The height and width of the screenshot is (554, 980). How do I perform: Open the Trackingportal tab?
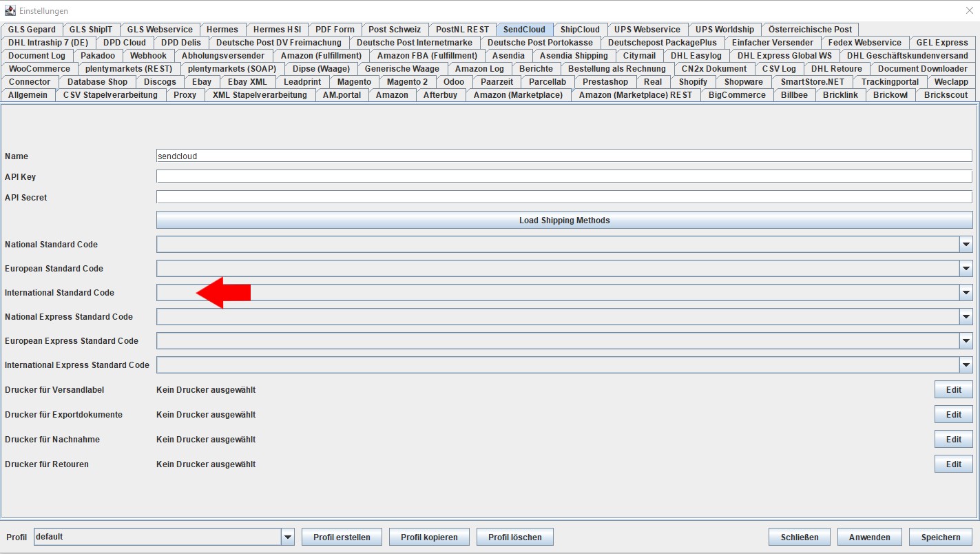pos(890,82)
